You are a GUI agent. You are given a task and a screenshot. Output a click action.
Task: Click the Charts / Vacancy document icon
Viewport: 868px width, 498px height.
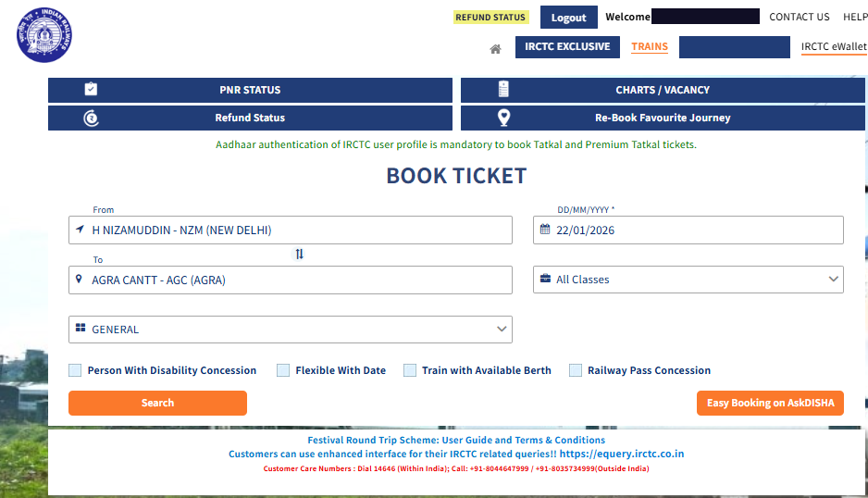point(503,90)
